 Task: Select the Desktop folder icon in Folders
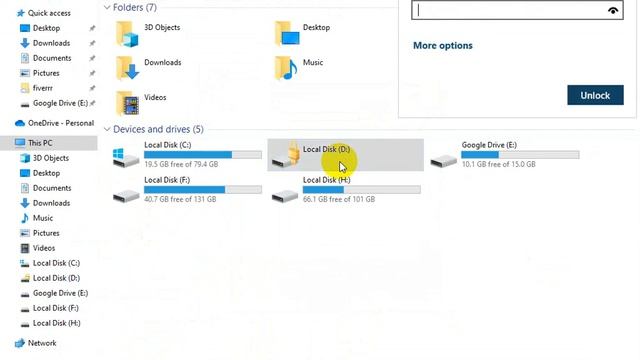coord(287,33)
